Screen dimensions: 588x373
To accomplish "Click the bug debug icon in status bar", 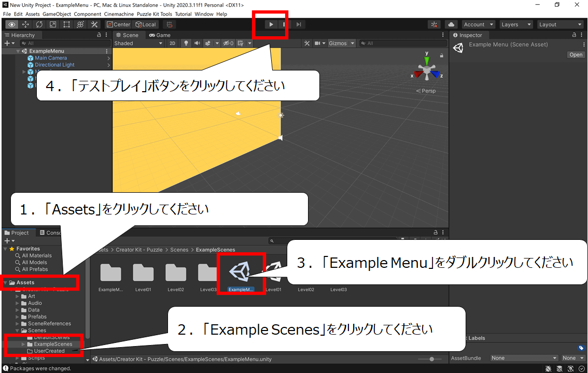I will pyautogui.click(x=548, y=368).
